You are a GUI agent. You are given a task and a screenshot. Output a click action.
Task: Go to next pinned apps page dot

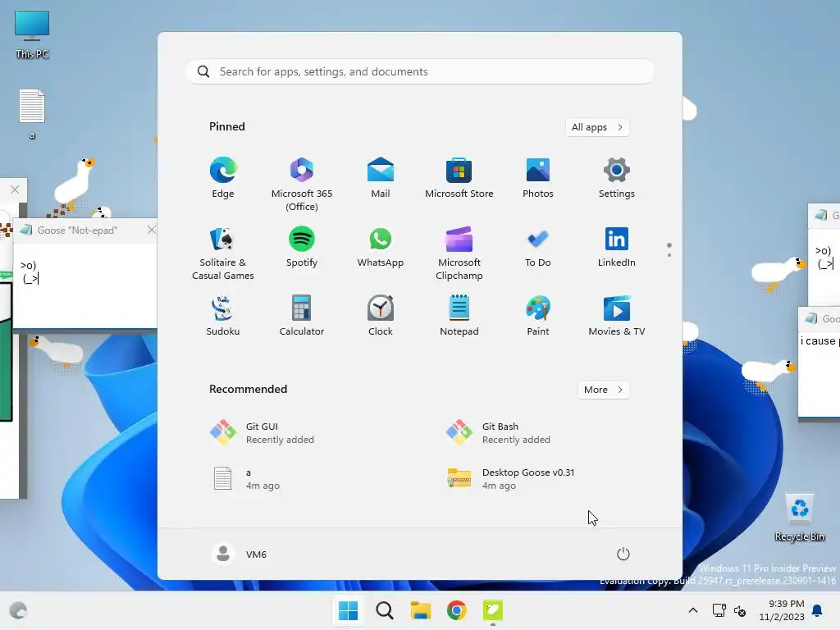pos(669,255)
